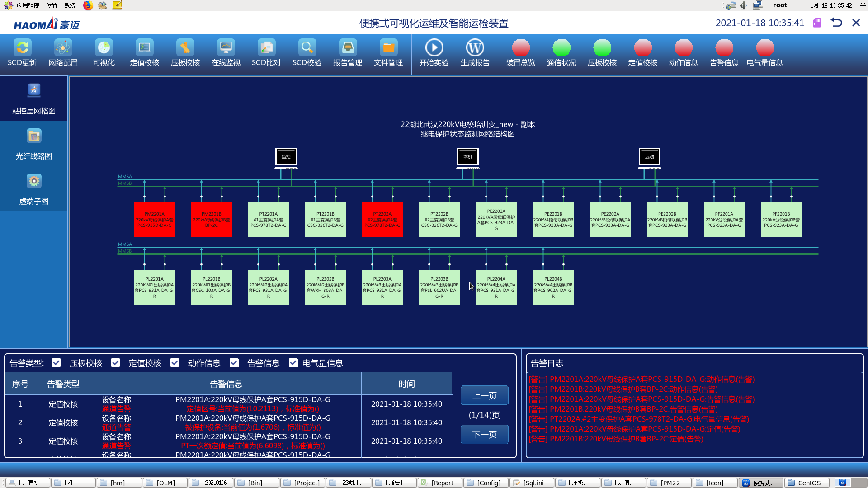Open the 压板校核 toolbar tool
This screenshot has height=488, width=868.
click(185, 48)
